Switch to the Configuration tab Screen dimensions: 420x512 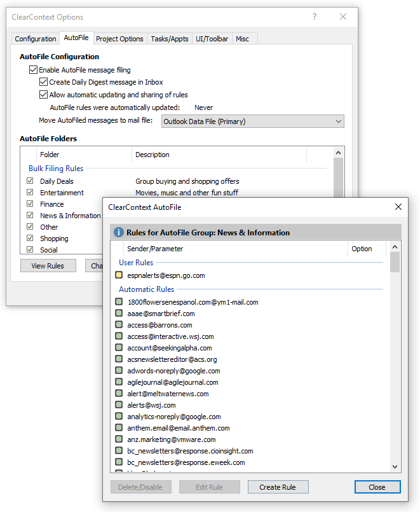coord(36,39)
